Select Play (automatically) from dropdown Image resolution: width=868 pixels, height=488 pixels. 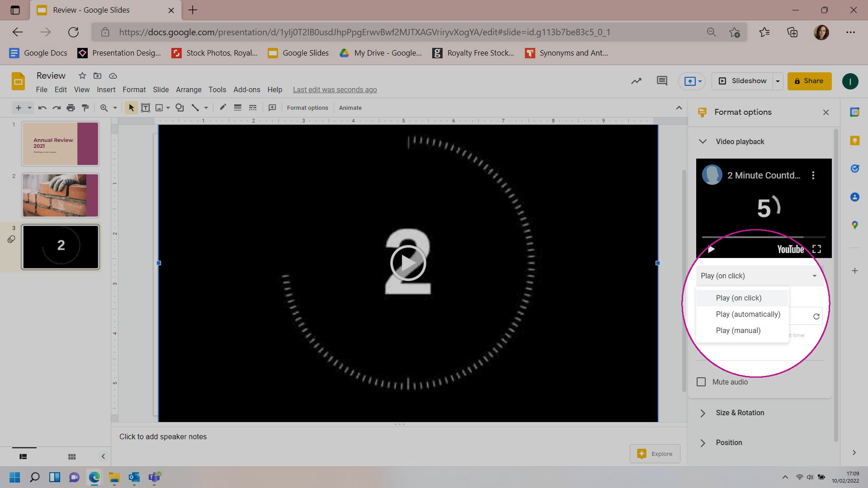748,314
